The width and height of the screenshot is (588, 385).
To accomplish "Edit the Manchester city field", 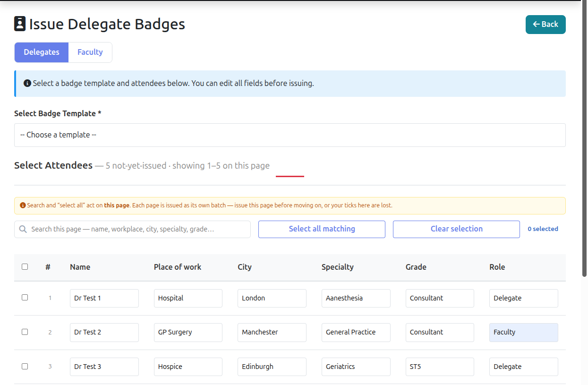I will click(272, 333).
